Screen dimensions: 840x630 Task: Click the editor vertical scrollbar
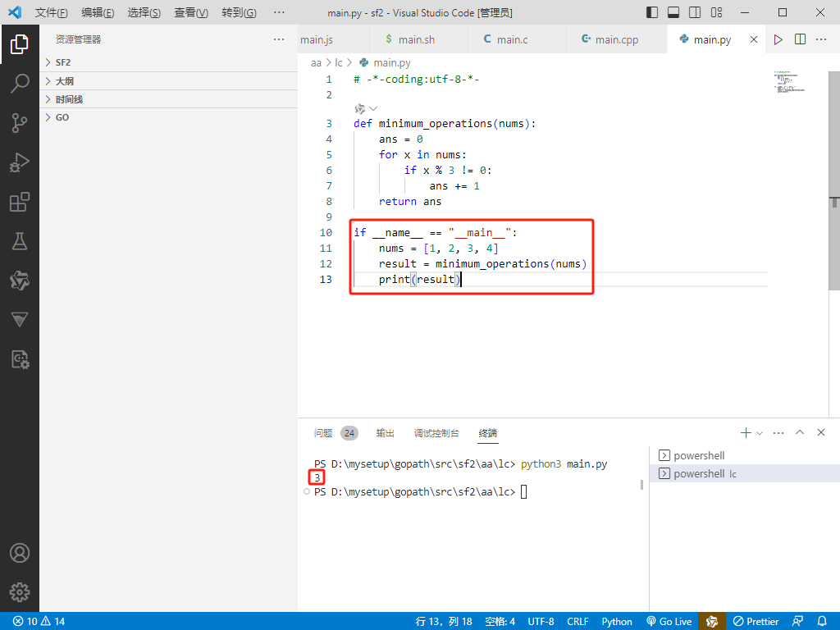[x=834, y=181]
